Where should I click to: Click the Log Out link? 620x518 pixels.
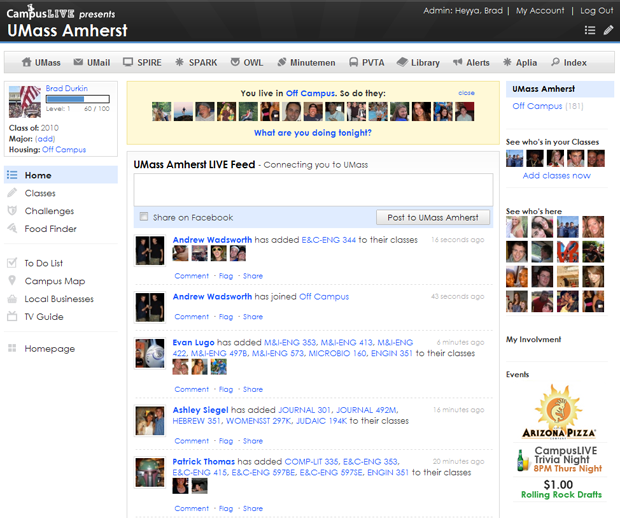click(x=596, y=10)
